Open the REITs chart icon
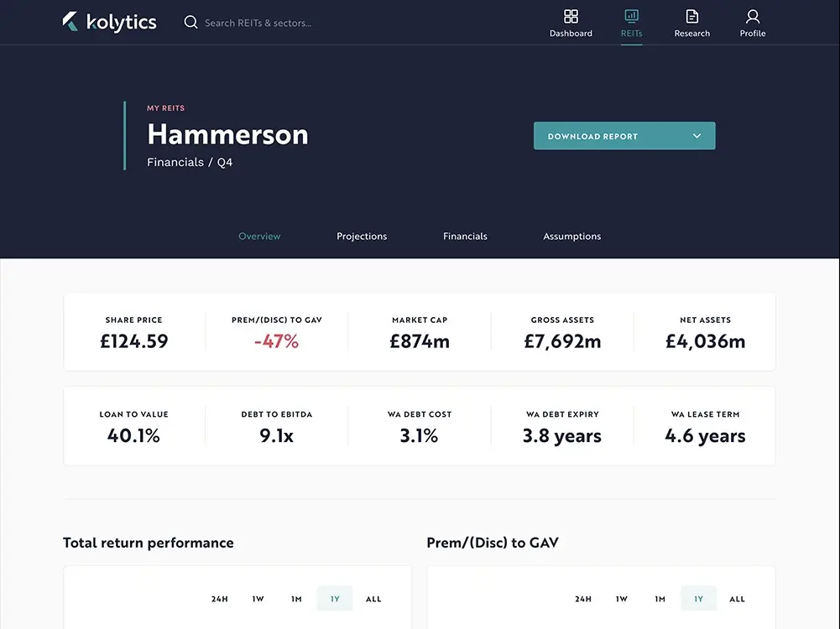This screenshot has height=629, width=840. (x=631, y=17)
